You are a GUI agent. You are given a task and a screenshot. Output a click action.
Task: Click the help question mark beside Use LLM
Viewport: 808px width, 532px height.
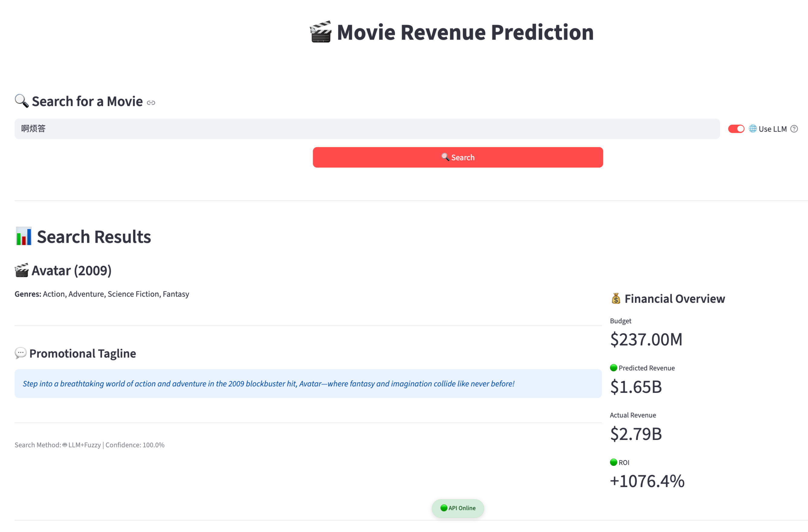(794, 129)
